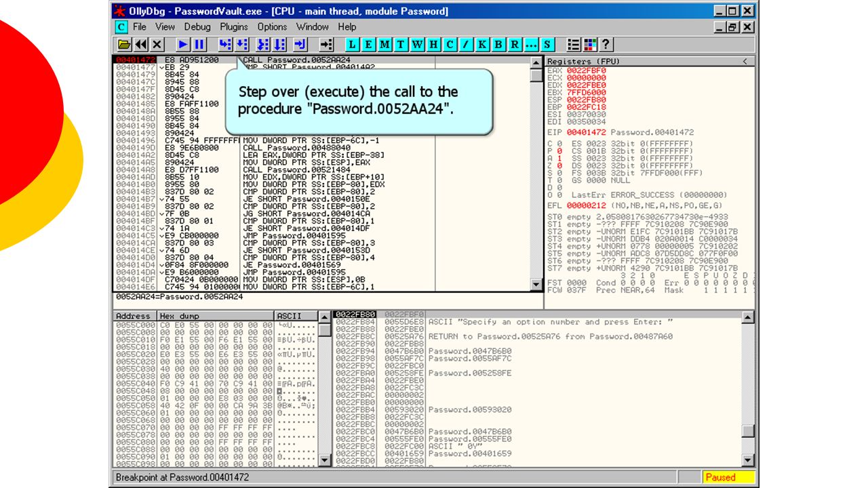The height and width of the screenshot is (488, 868).
Task: Pause execution with the pause icon
Action: (199, 45)
